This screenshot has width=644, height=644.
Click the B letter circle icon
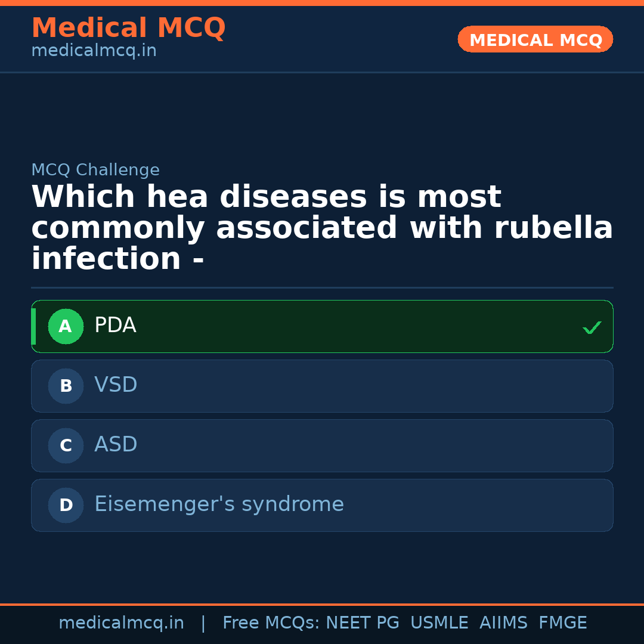click(66, 386)
